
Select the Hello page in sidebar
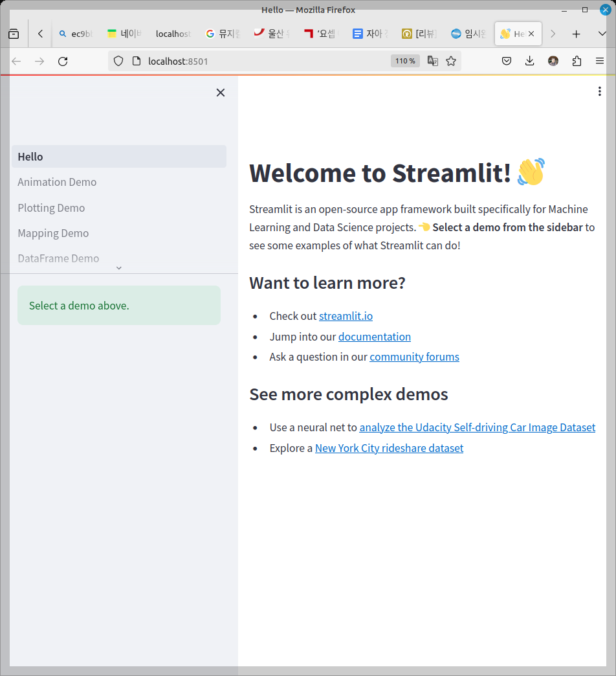point(119,157)
